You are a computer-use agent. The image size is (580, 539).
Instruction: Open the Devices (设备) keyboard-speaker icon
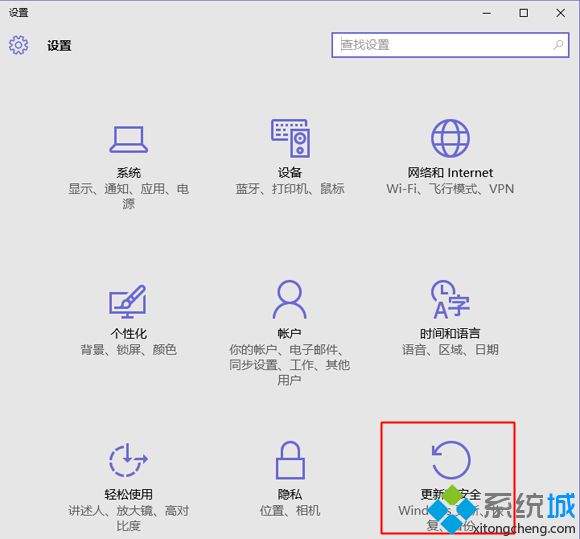coord(290,138)
